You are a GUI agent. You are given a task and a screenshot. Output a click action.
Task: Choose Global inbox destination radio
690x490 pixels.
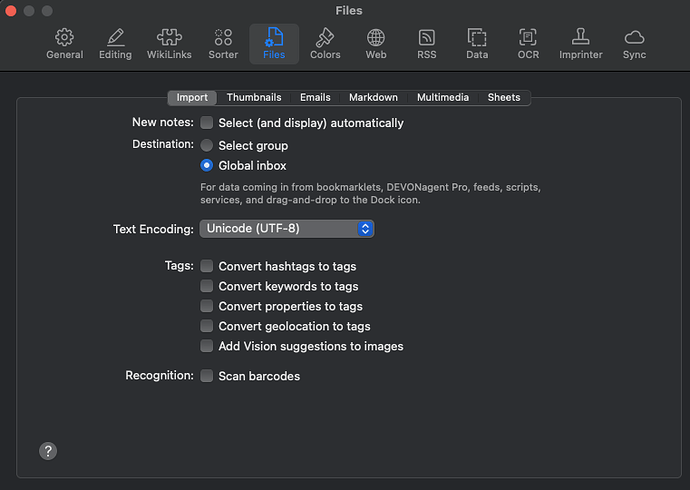click(206, 165)
